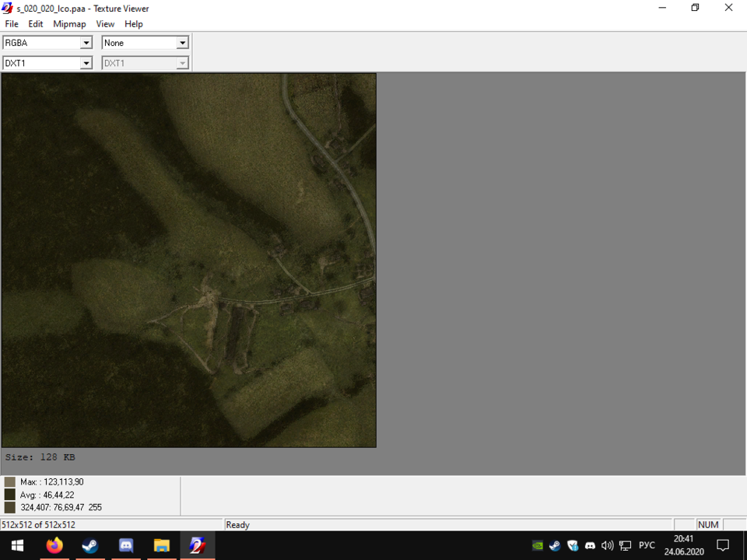This screenshot has height=560, width=747.
Task: Click the NUM indicator in status bar
Action: pyautogui.click(x=708, y=525)
